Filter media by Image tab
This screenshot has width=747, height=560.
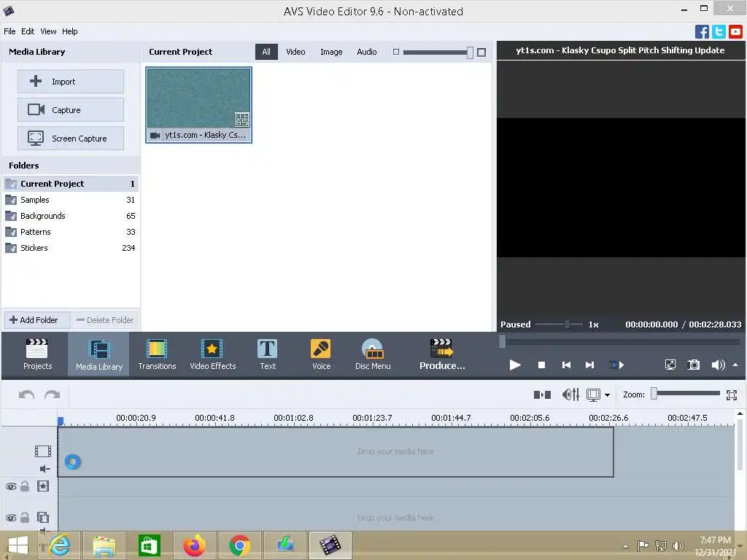[331, 52]
